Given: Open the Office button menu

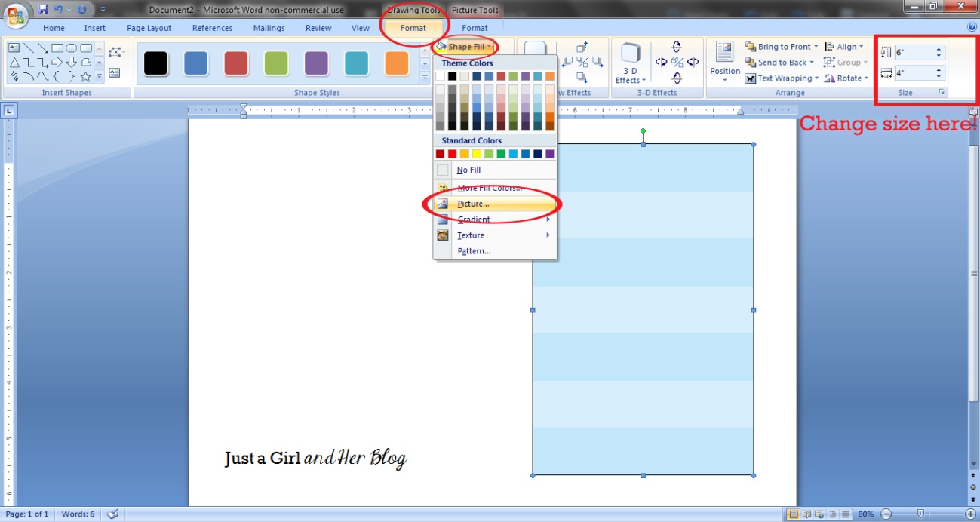Looking at the screenshot, I should pos(15,14).
